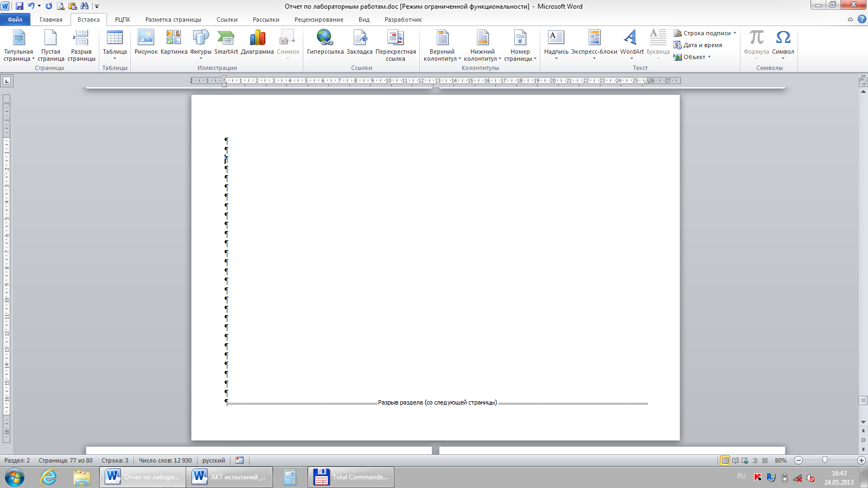
Task: Open Word Help question mark icon
Action: coord(861,19)
